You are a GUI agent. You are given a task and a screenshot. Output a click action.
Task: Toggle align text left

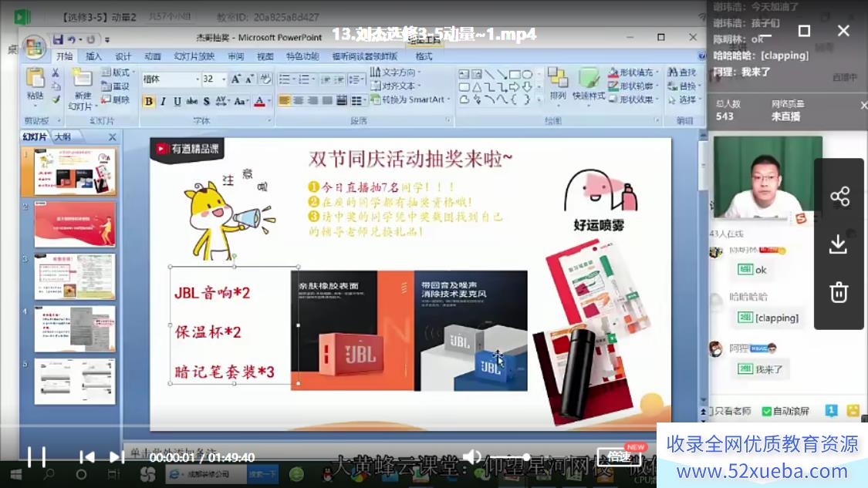coord(285,101)
